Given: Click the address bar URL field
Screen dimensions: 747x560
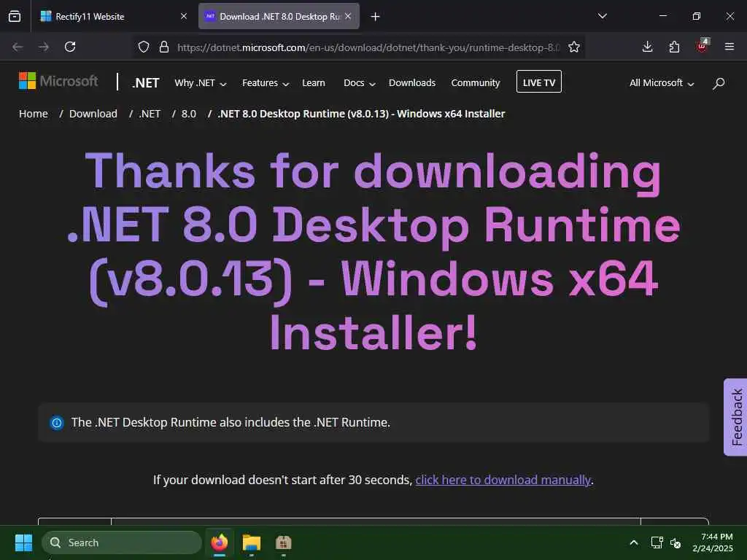Looking at the screenshot, I should tap(368, 47).
